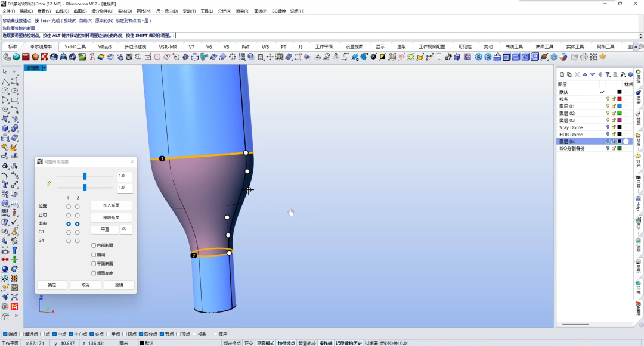Click the delete layer X icon
The height and width of the screenshot is (346, 644).
tap(577, 74)
